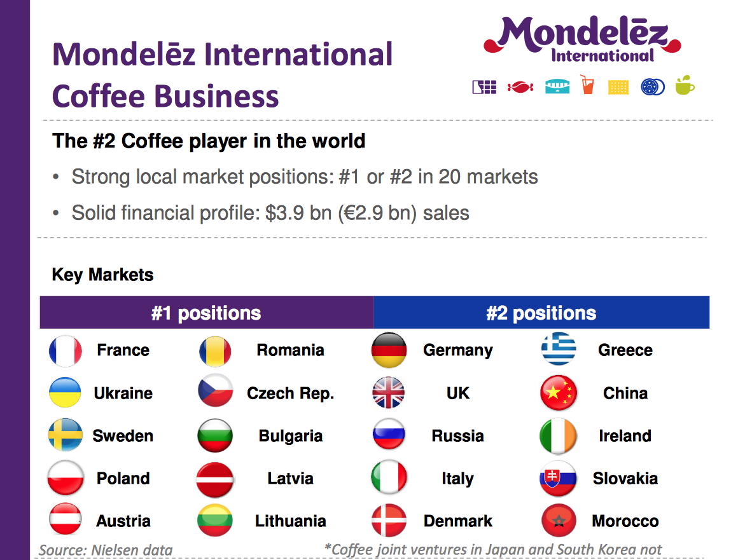Select the #2 positions header tab
Screen dimensions: 738x560
pyautogui.click(x=541, y=313)
